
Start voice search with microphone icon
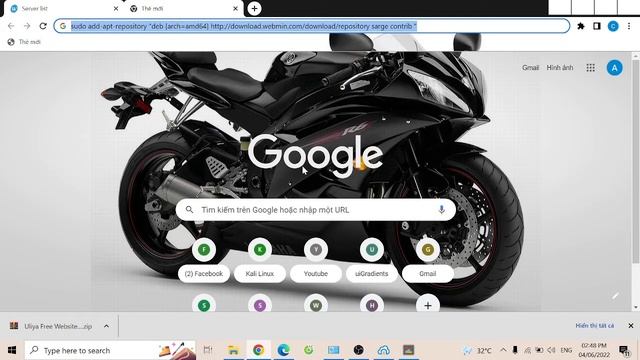[441, 210]
